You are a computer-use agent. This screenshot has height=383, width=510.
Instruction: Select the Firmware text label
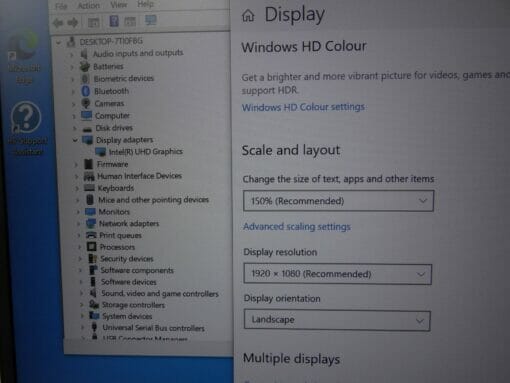(x=112, y=164)
